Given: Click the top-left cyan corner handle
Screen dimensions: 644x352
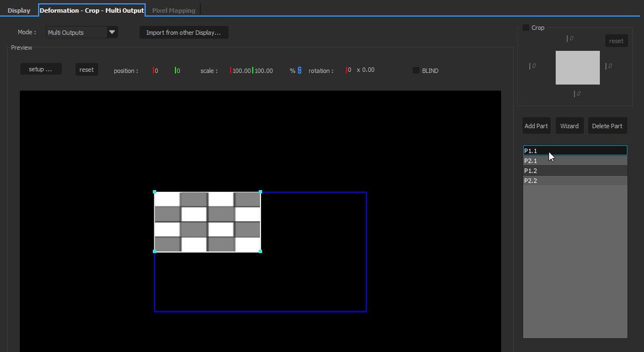Looking at the screenshot, I should pyautogui.click(x=155, y=192).
